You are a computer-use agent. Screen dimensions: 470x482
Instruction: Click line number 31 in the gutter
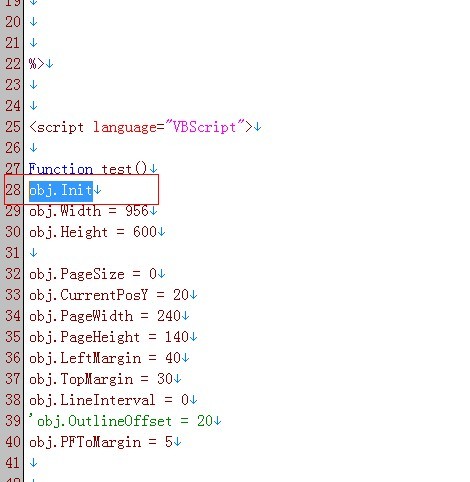click(x=13, y=253)
